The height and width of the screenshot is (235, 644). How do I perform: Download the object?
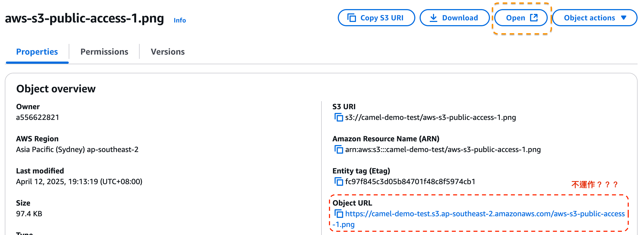coord(454,18)
